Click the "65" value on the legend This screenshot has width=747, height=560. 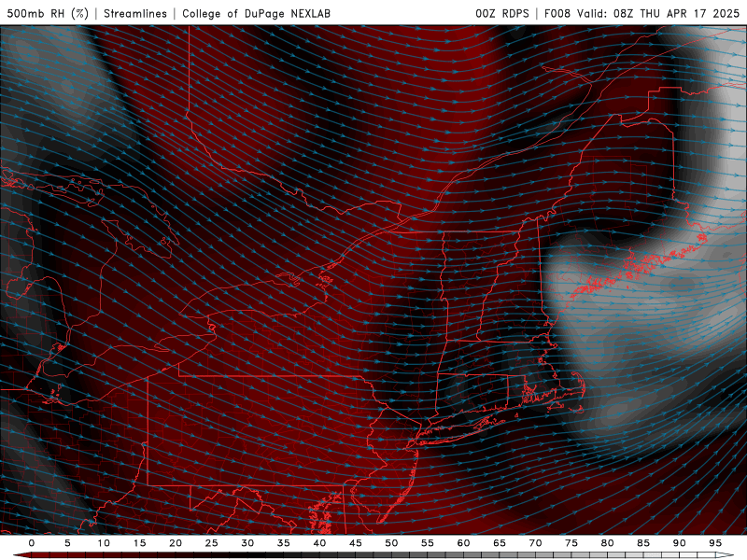[499, 543]
